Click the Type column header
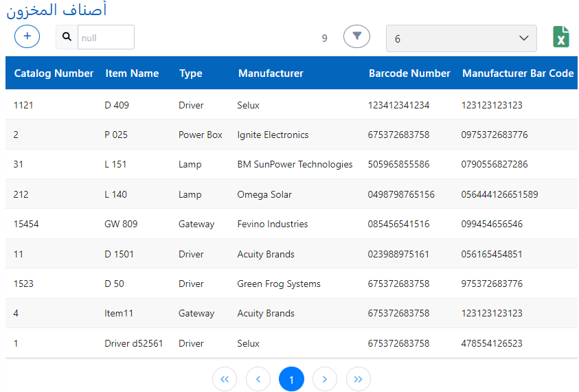The height and width of the screenshot is (392, 579). pyautogui.click(x=190, y=73)
